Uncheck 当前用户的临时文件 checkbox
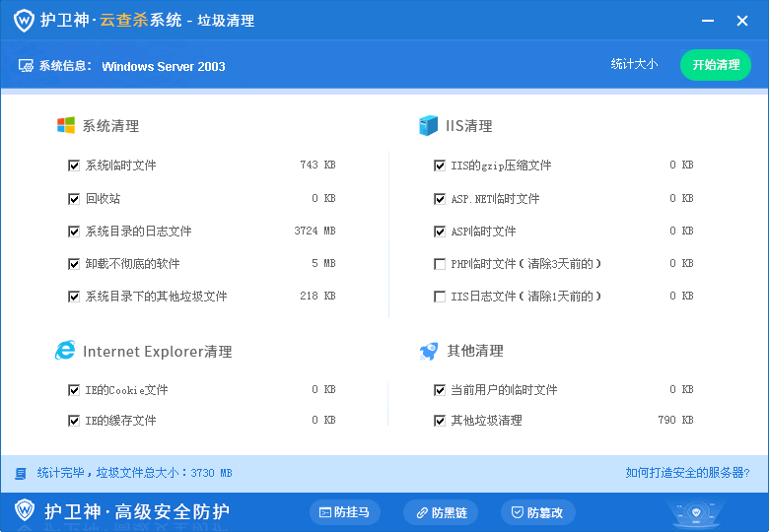 [x=440, y=390]
